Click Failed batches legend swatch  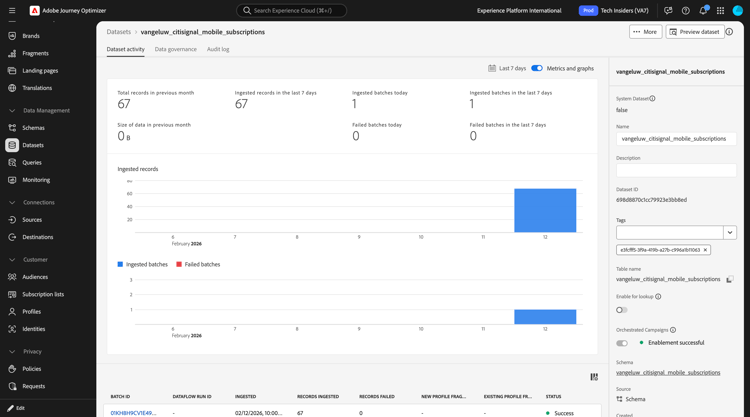pyautogui.click(x=179, y=264)
